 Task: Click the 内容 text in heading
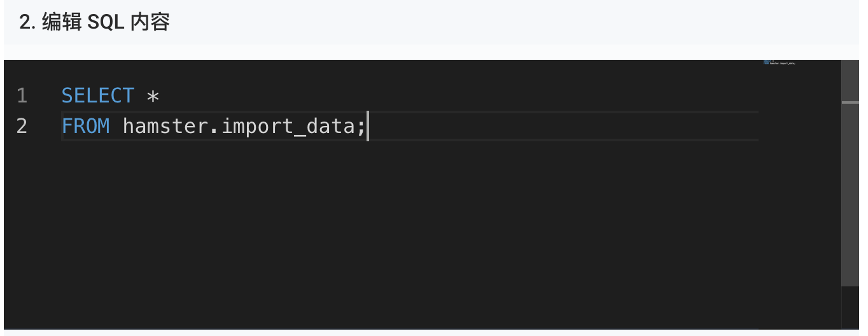pyautogui.click(x=150, y=23)
